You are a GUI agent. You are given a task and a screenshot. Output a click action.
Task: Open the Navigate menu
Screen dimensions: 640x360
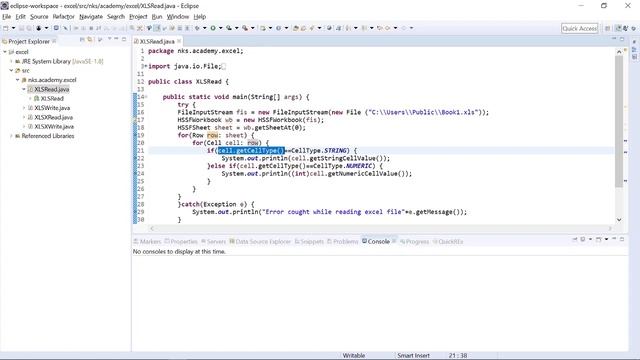tap(91, 17)
